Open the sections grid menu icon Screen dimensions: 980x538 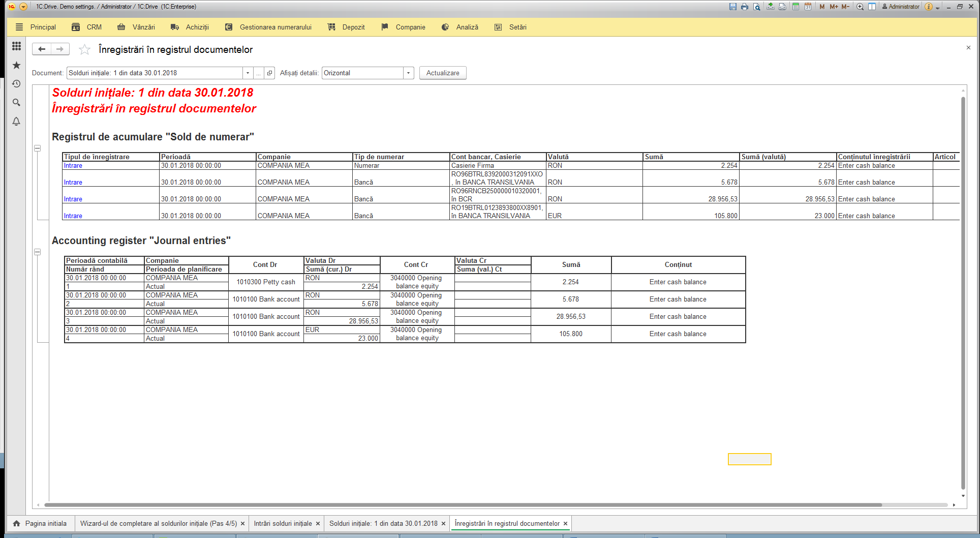(x=16, y=46)
